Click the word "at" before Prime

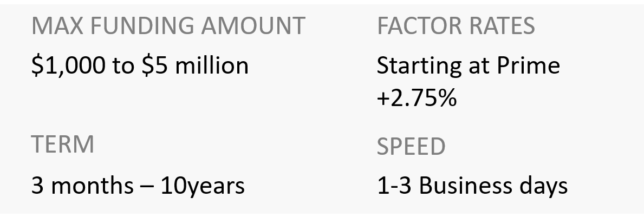481,65
